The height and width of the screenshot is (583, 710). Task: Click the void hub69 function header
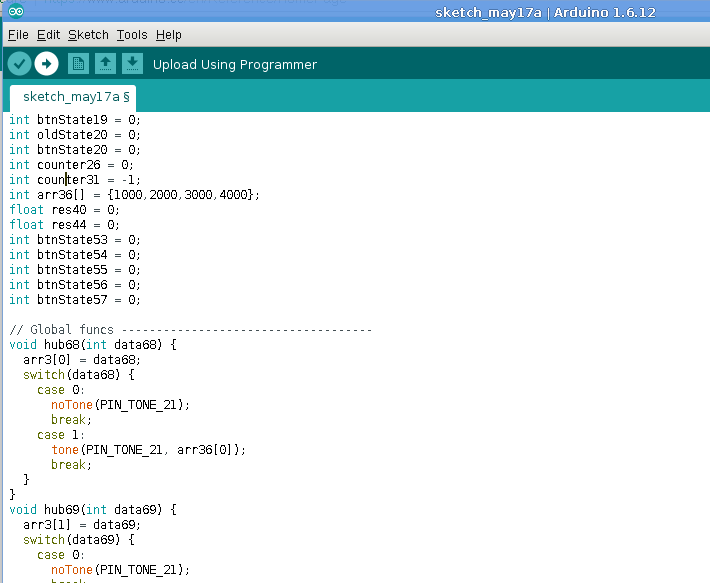tap(92, 509)
